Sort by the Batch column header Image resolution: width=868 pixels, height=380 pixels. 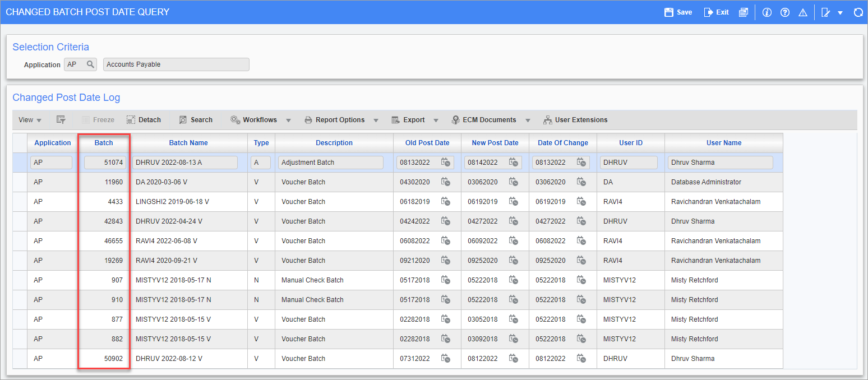click(104, 143)
